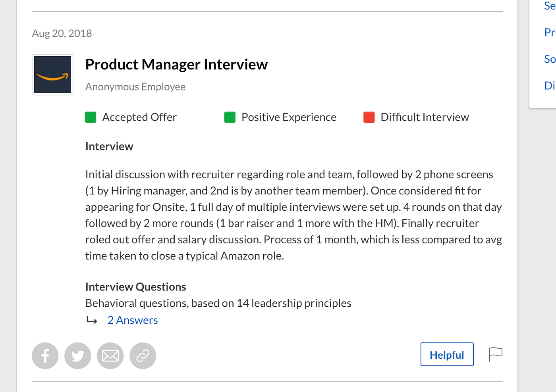The width and height of the screenshot is (556, 392).
Task: Open 2 Answers link
Action: pos(133,320)
